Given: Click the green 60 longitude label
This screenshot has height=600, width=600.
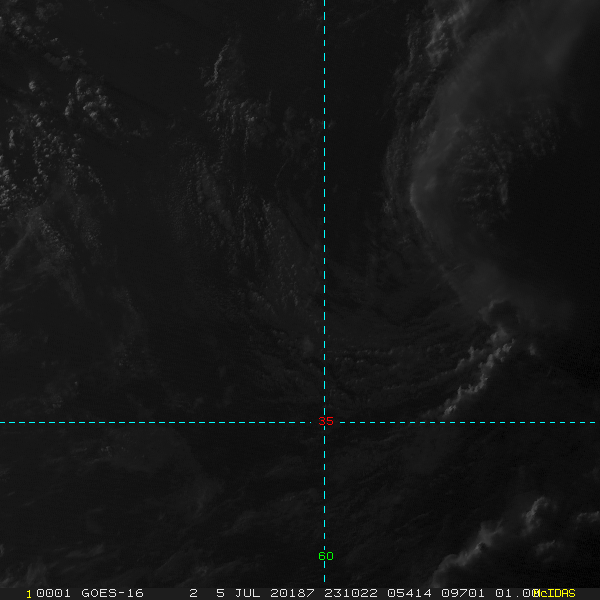Looking at the screenshot, I should point(326,556).
